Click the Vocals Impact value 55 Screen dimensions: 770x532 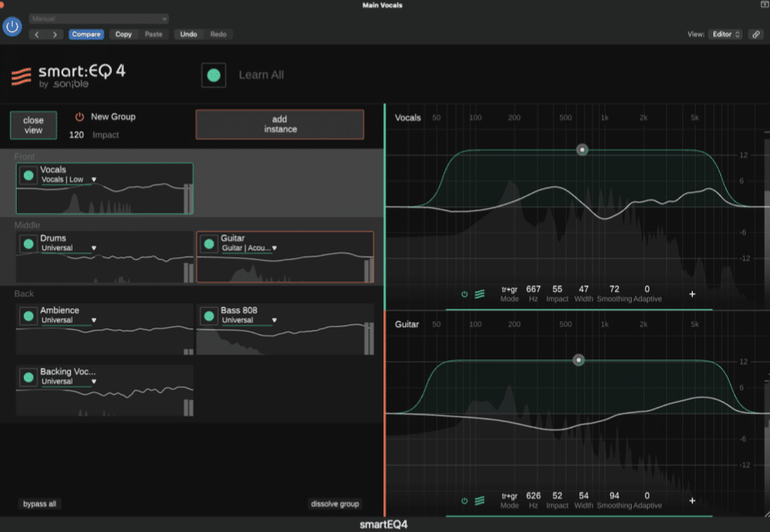pos(557,289)
